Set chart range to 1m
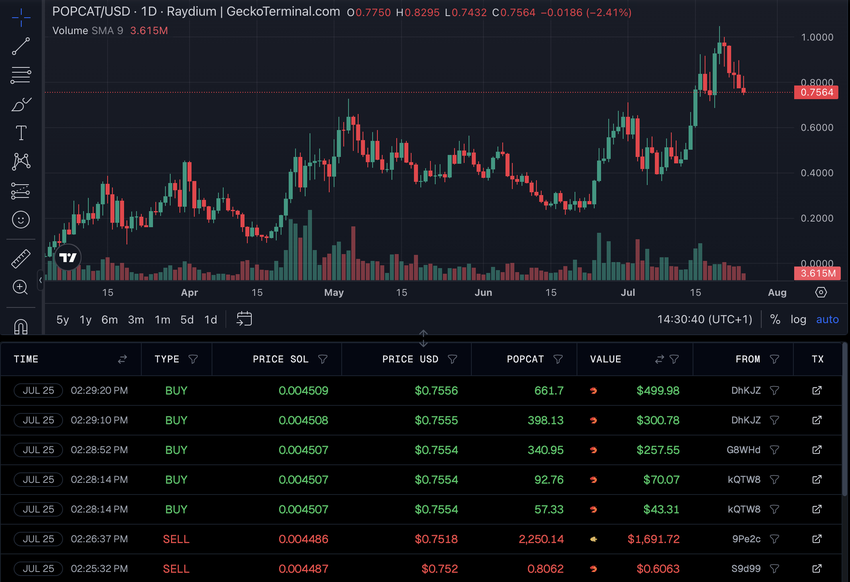Screen dimensions: 850x582 tap(163, 320)
